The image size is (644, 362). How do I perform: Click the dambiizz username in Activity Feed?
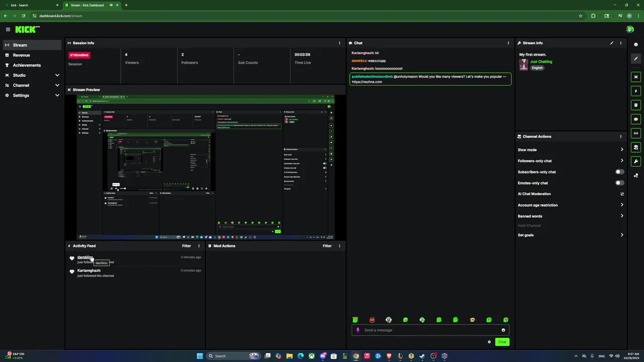click(x=85, y=257)
